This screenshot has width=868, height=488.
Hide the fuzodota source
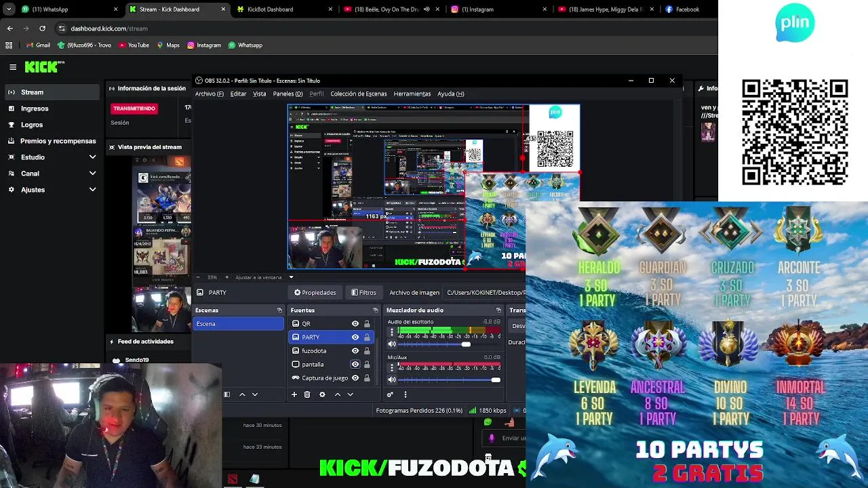[x=355, y=351]
